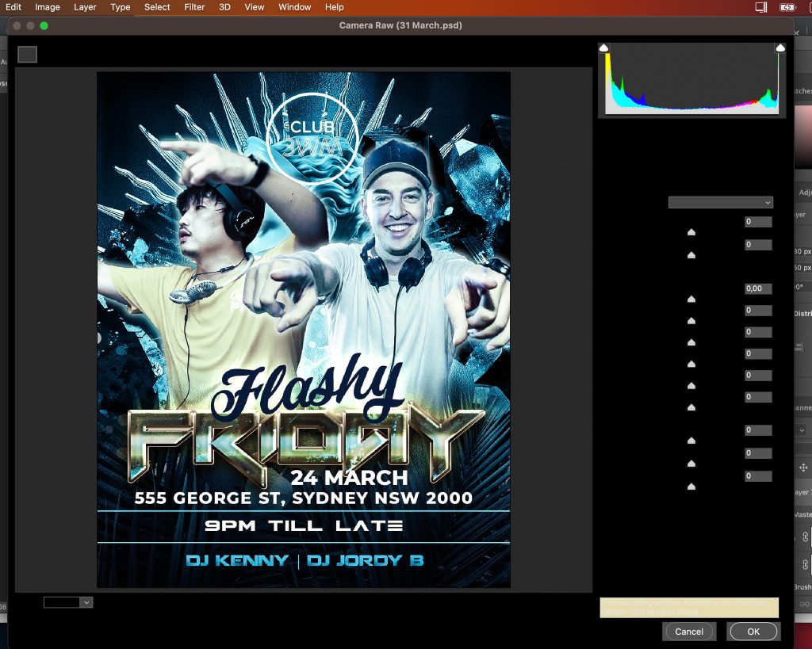
Task: Toggle the shadow clipping warning on histogram
Action: pos(604,48)
